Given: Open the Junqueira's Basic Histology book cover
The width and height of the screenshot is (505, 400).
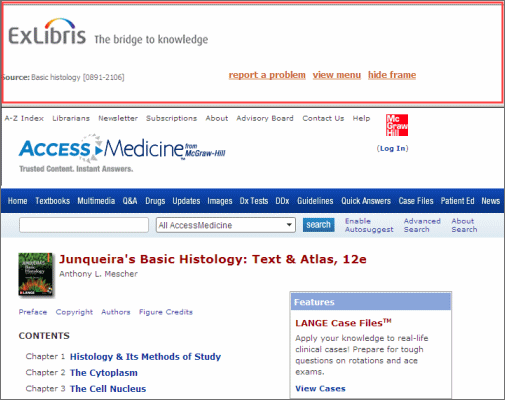Looking at the screenshot, I should [x=36, y=274].
